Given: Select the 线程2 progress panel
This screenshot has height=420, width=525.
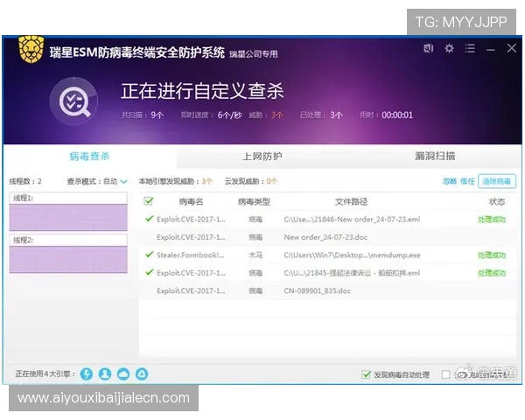Looking at the screenshot, I should click(68, 253).
